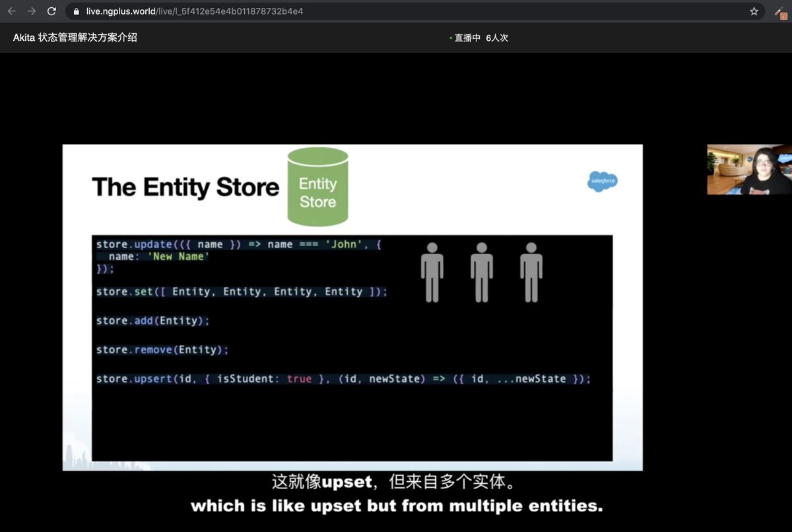Click the store.add(Entity) code line

pyautogui.click(x=152, y=320)
